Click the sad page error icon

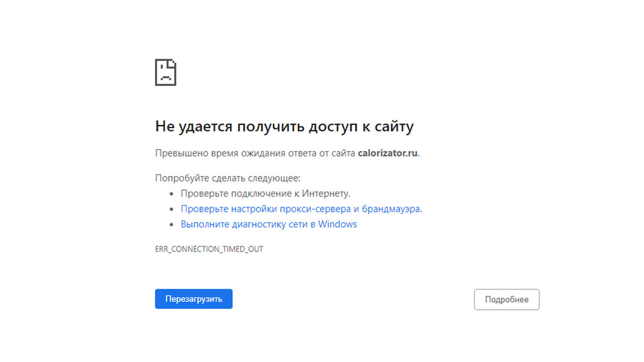coord(166,72)
